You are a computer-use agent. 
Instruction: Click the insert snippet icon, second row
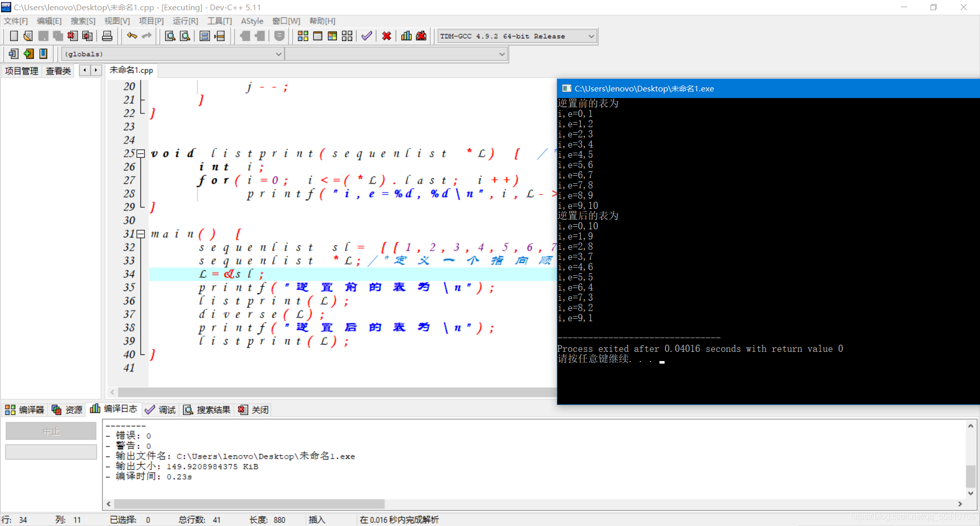pos(14,54)
